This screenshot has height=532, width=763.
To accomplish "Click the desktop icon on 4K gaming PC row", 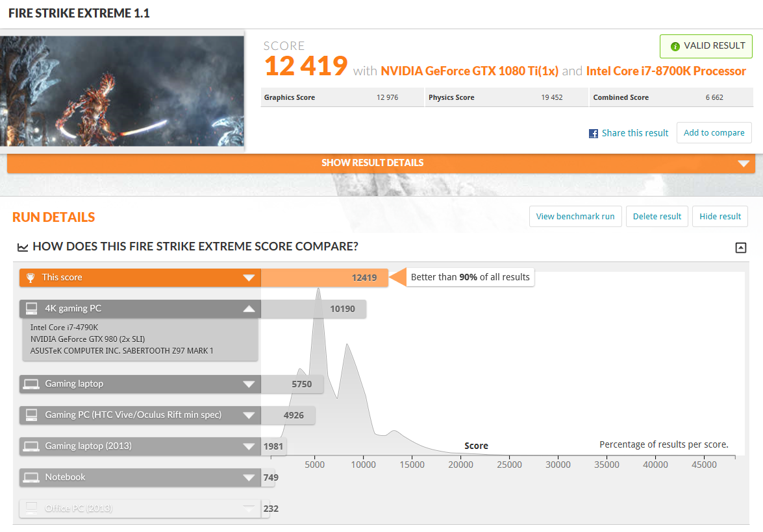I will click(x=32, y=308).
